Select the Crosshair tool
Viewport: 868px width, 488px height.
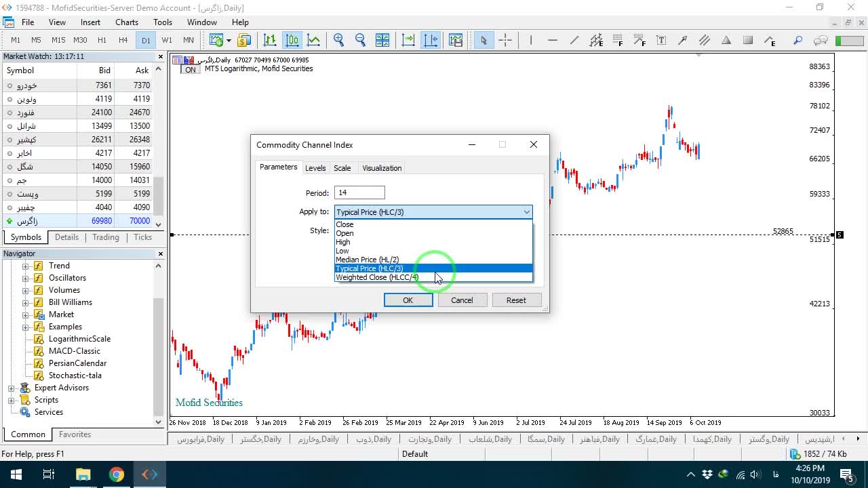pos(505,40)
